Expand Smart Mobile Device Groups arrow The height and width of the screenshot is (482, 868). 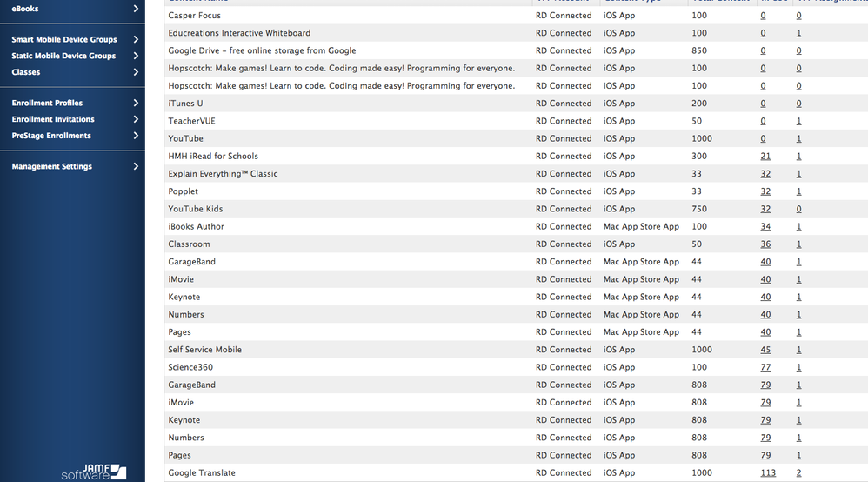[x=136, y=39]
